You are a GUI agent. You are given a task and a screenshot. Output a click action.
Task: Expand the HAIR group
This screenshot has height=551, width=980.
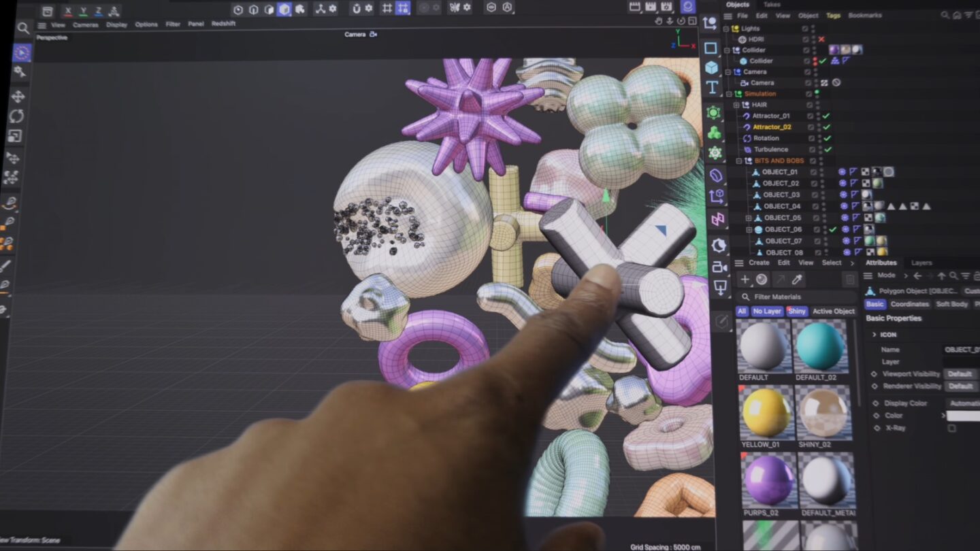tap(736, 105)
